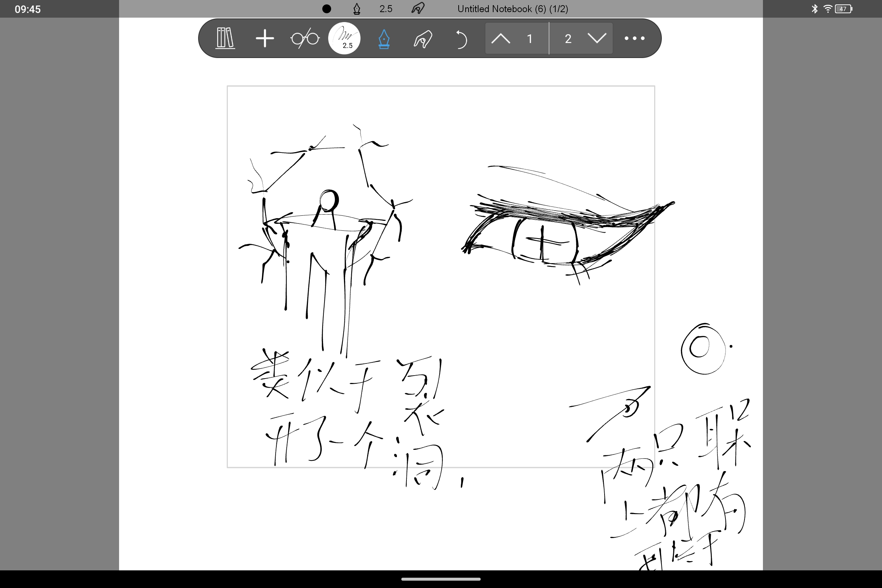Open the notebook library
882x588 pixels.
(x=225, y=38)
